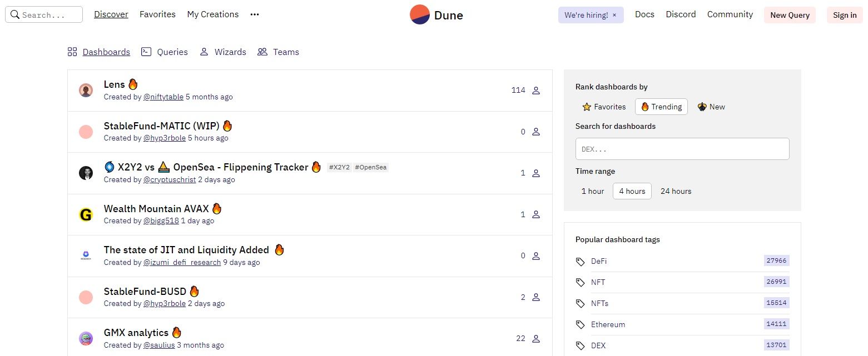Click the Wizards person icon
Screen dimensions: 868x356
coord(204,52)
